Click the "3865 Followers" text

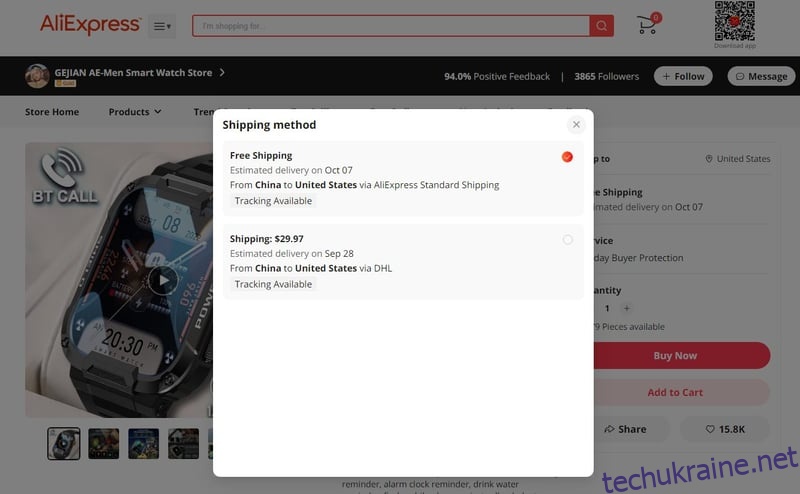(x=607, y=76)
